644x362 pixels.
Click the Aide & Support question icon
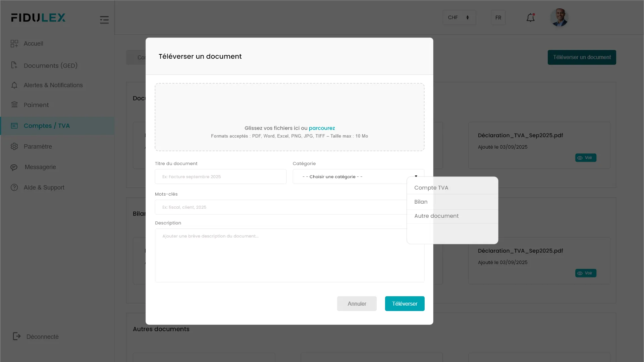click(x=14, y=188)
